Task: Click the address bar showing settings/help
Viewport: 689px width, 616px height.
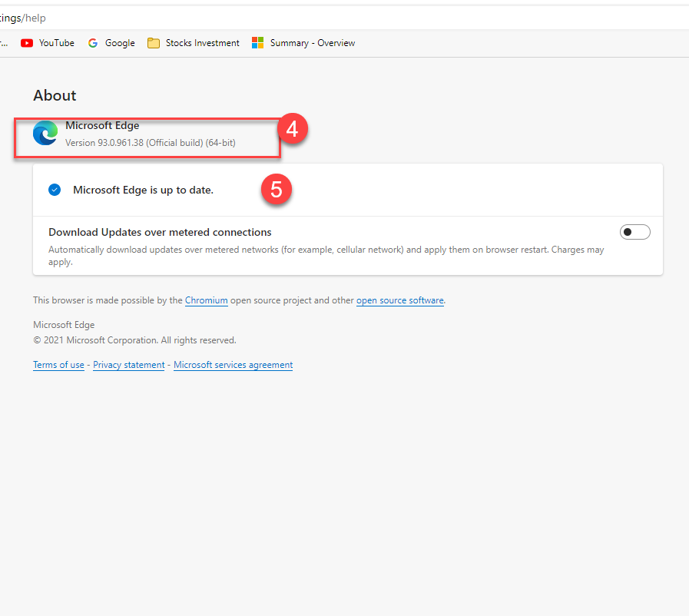Action: (x=344, y=18)
